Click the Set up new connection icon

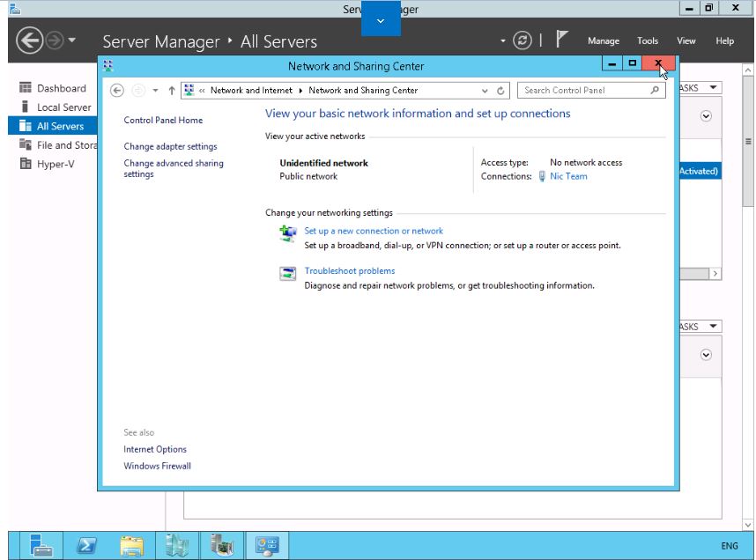tap(288, 234)
